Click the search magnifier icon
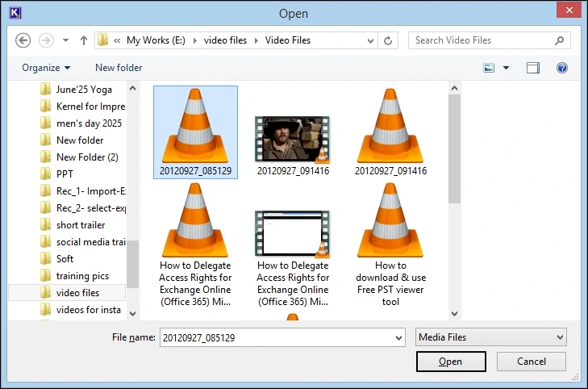This screenshot has width=588, height=389. tap(559, 40)
